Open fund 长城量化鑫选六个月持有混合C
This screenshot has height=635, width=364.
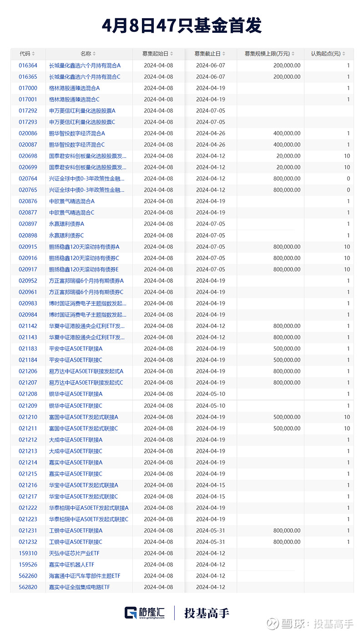pos(85,77)
